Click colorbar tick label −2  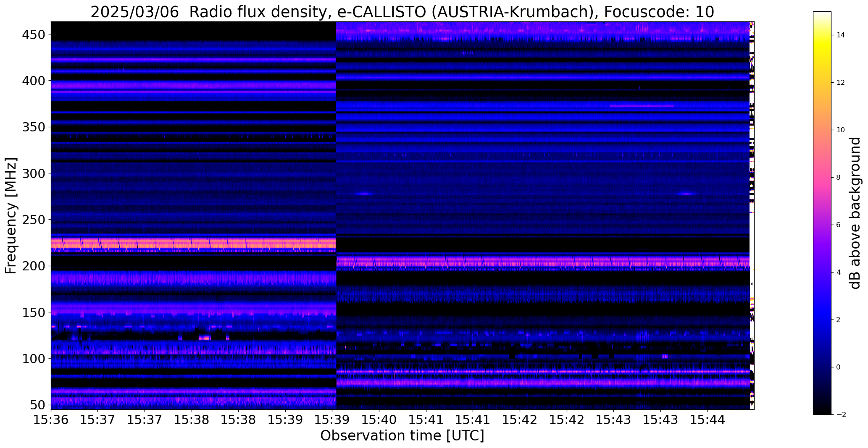pos(841,415)
